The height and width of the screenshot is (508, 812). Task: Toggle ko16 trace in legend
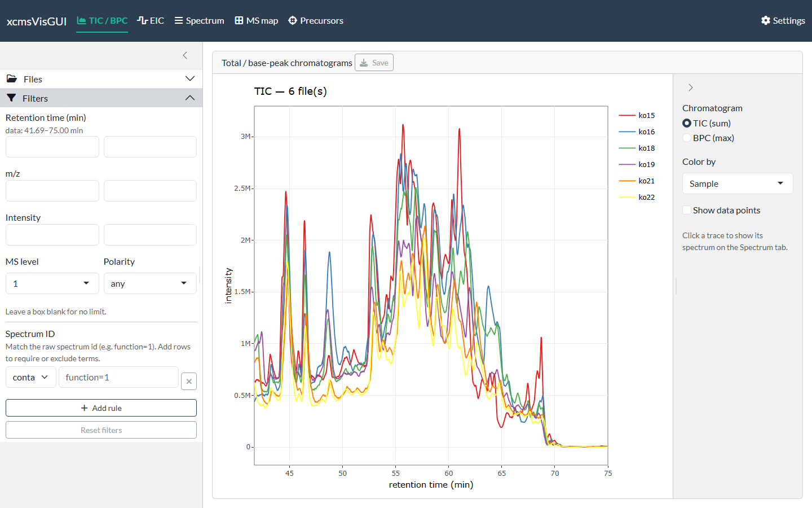(637, 132)
